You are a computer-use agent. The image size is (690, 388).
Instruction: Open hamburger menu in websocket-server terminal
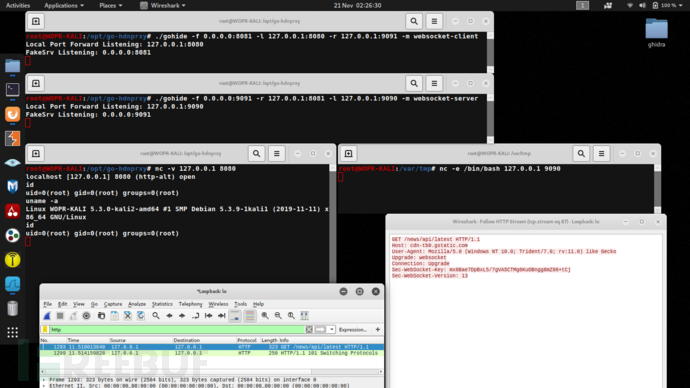pyautogui.click(x=434, y=83)
